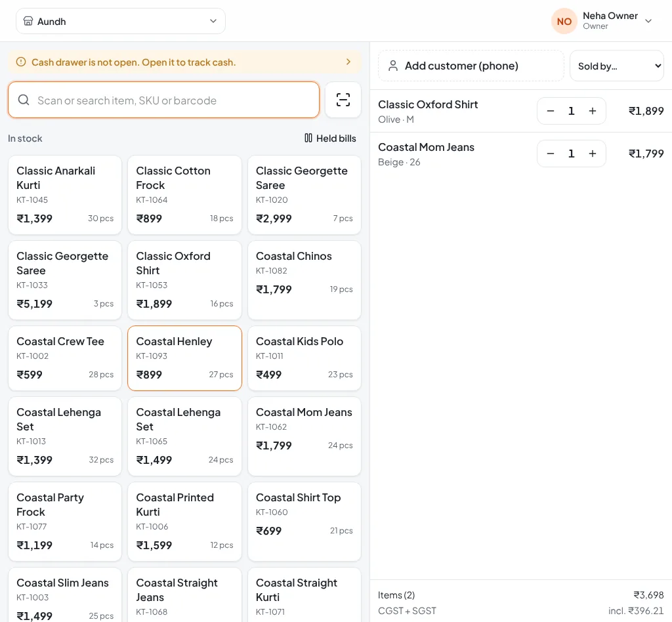Viewport: 672px width, 622px height.
Task: Select Classic Georgette Saree KT-1033 card
Action: pos(65,280)
